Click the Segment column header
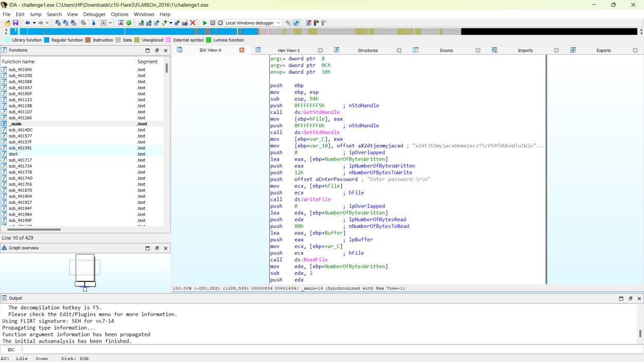Viewport: 644px width, 362px height. point(147,62)
